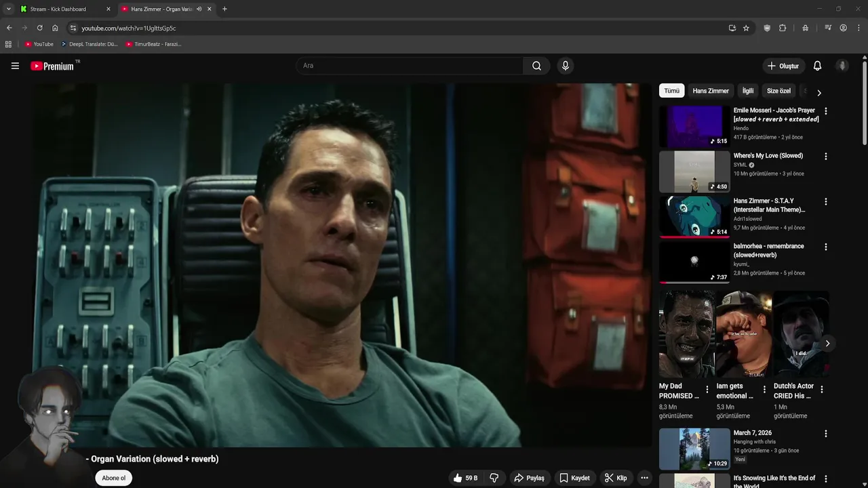The width and height of the screenshot is (868, 488).
Task: Select the Size özel filter chip
Action: tap(778, 91)
